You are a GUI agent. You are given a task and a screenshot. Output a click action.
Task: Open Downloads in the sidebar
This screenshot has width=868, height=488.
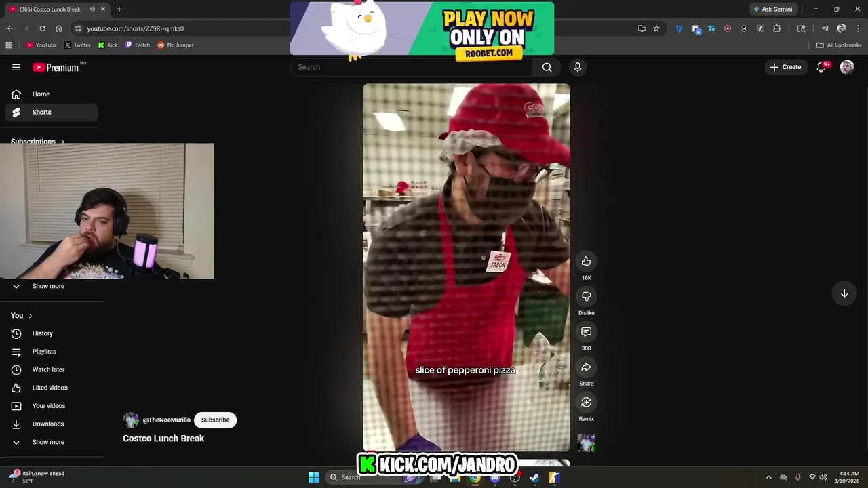tap(52, 424)
